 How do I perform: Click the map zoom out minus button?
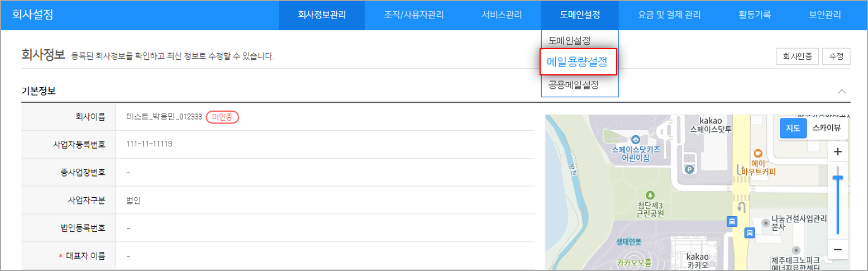click(837, 249)
